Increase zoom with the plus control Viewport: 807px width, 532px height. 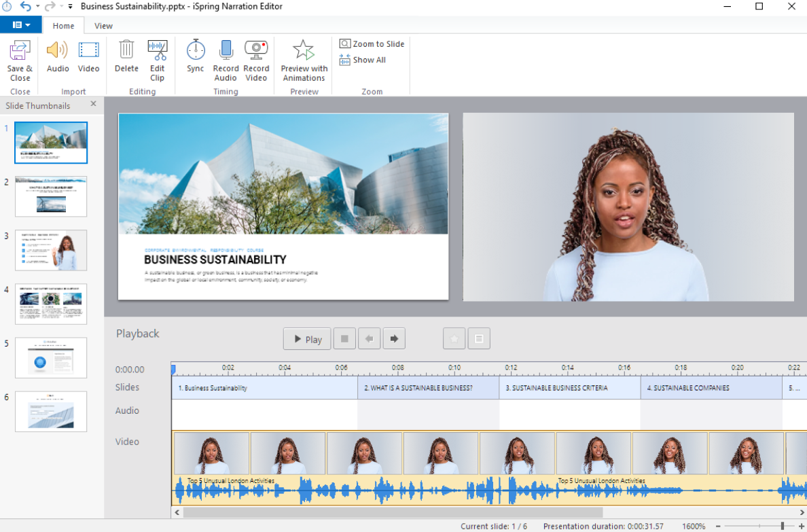coord(802,525)
